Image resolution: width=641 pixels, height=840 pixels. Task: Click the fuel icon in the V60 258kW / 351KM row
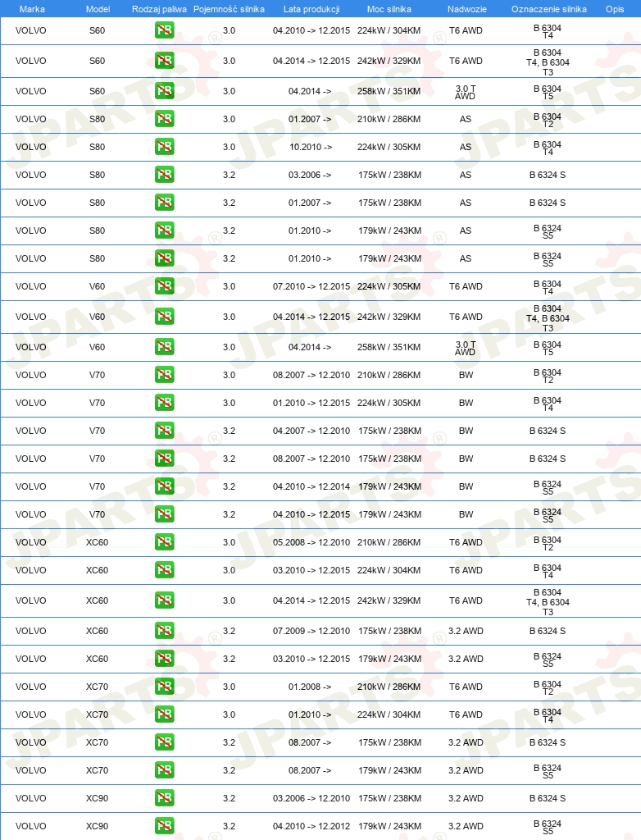tap(165, 347)
